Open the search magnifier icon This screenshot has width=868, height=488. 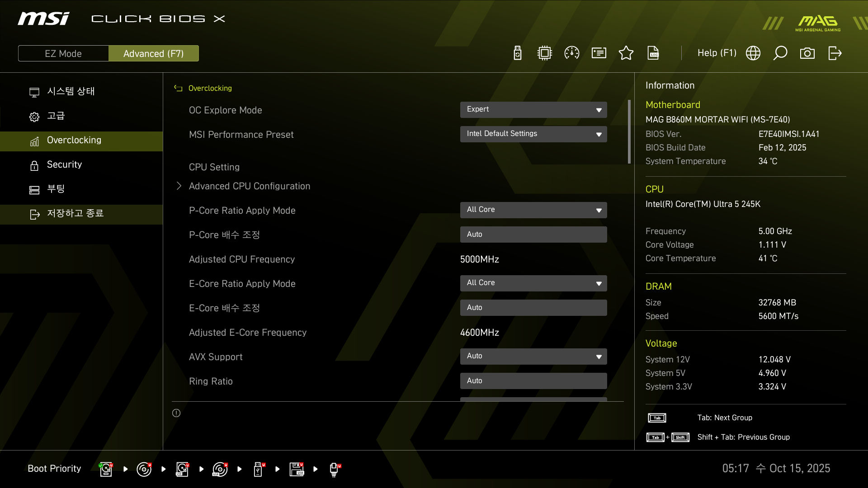pos(780,53)
